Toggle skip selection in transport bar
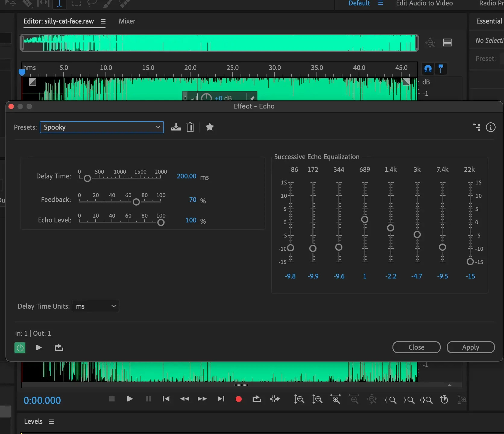504x434 pixels. tap(275, 399)
